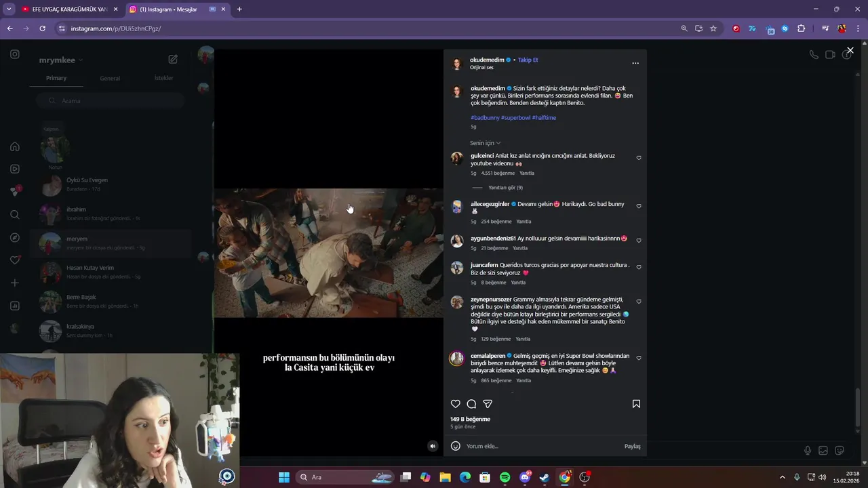
Task: Go to Instagram Home in the sidebar
Action: (15, 146)
